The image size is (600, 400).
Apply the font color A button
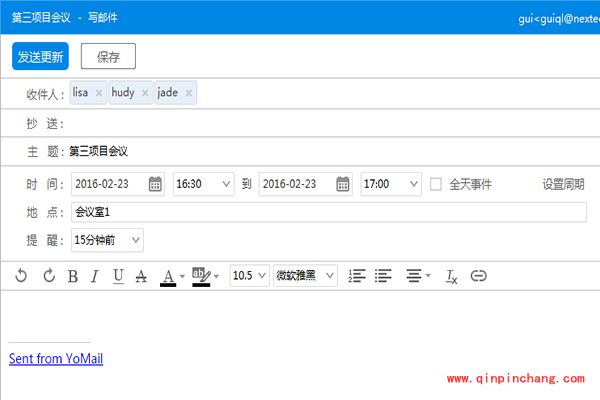tap(168, 277)
